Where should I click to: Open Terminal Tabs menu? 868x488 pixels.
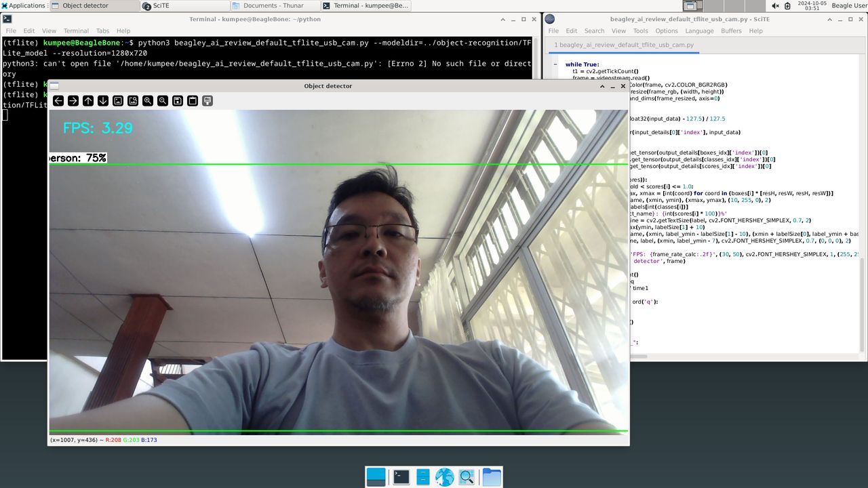click(102, 30)
